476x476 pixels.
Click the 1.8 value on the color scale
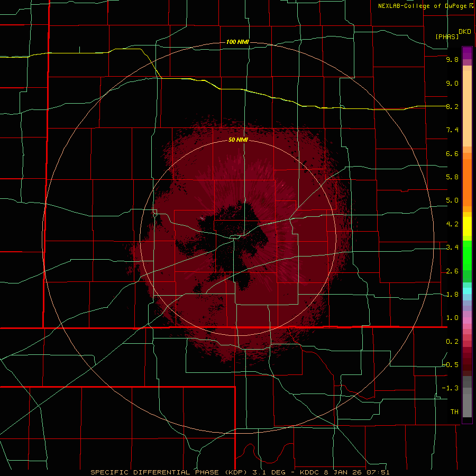coord(452,295)
